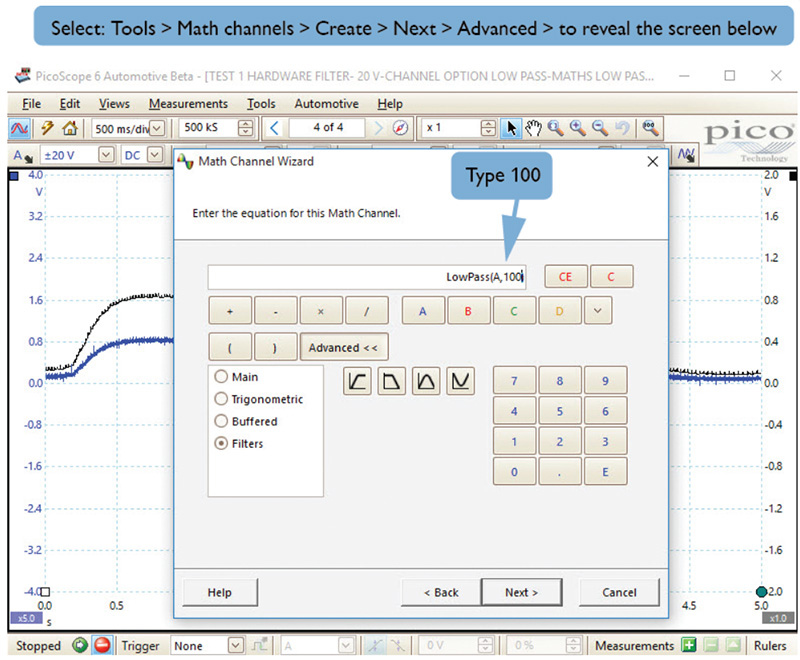Open the Edit menu

(70, 104)
